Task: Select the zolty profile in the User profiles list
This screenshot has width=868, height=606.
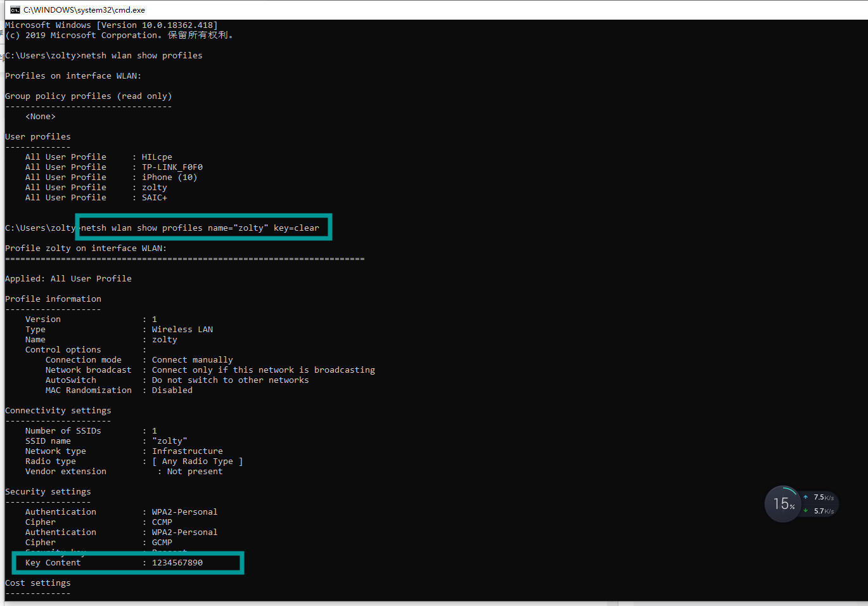Action: point(154,187)
